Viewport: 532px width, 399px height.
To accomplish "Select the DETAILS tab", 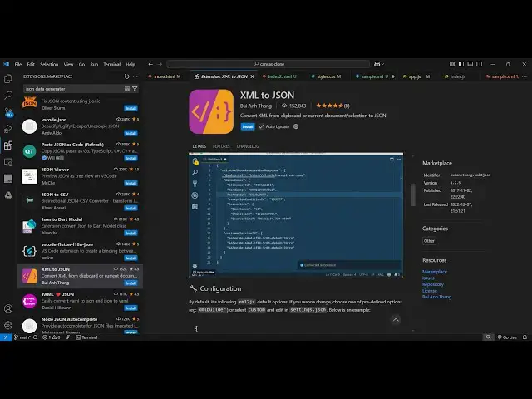I will (199, 146).
